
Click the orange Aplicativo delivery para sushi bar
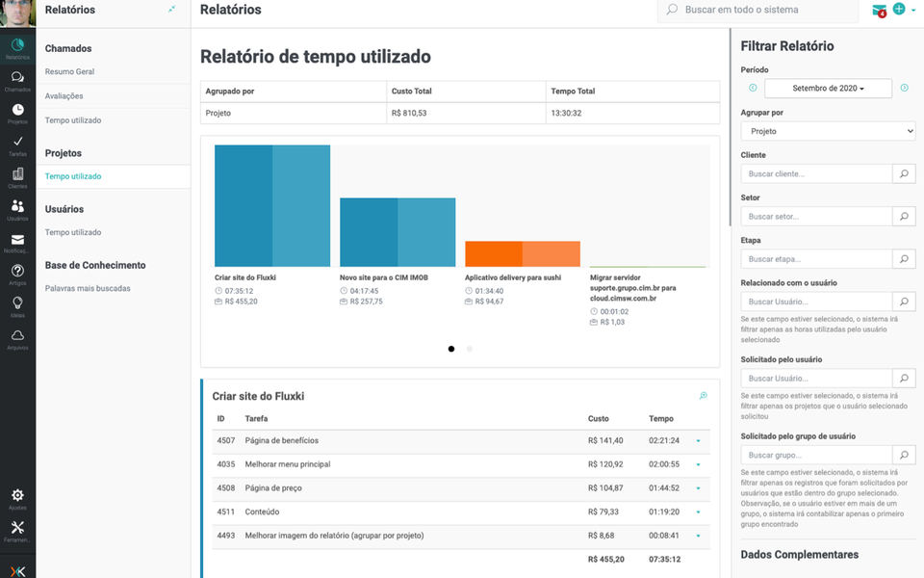523,253
